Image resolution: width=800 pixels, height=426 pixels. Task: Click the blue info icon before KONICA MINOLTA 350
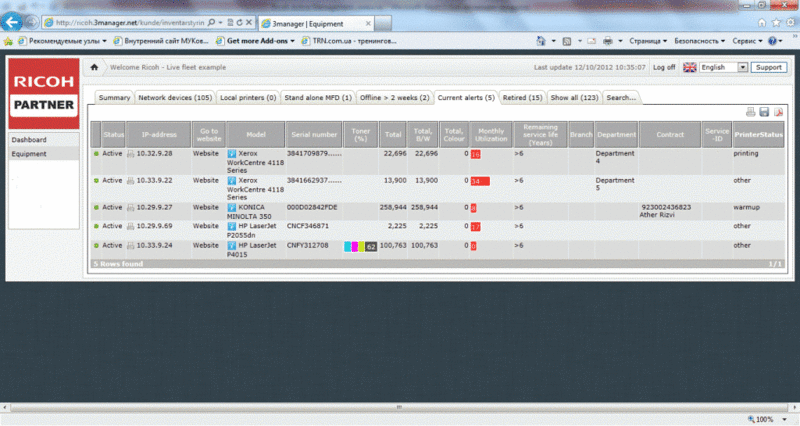tap(232, 208)
